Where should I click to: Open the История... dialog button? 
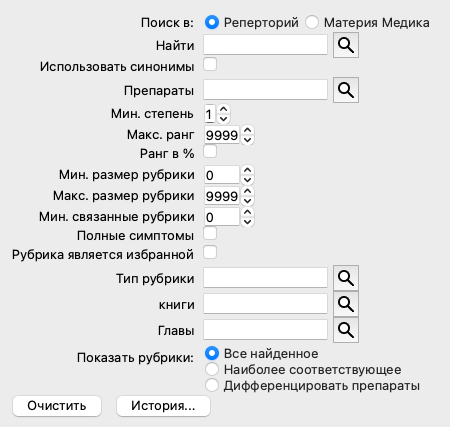pos(163,406)
